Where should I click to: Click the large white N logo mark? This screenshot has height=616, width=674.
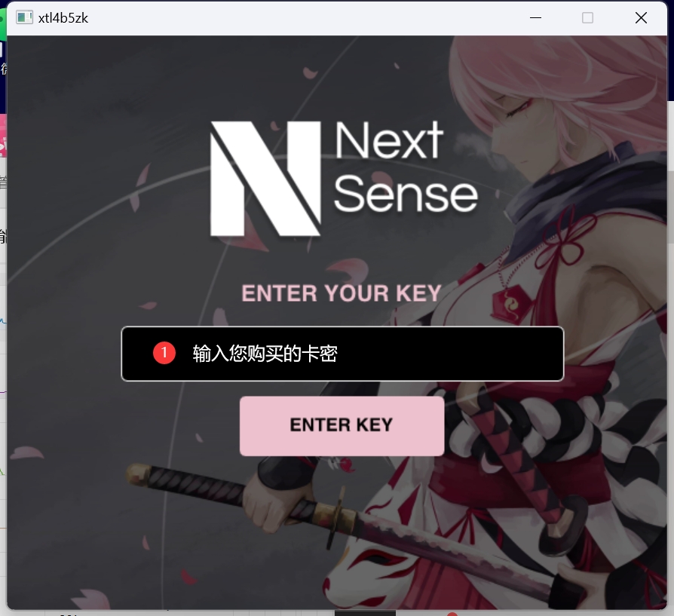[265, 179]
